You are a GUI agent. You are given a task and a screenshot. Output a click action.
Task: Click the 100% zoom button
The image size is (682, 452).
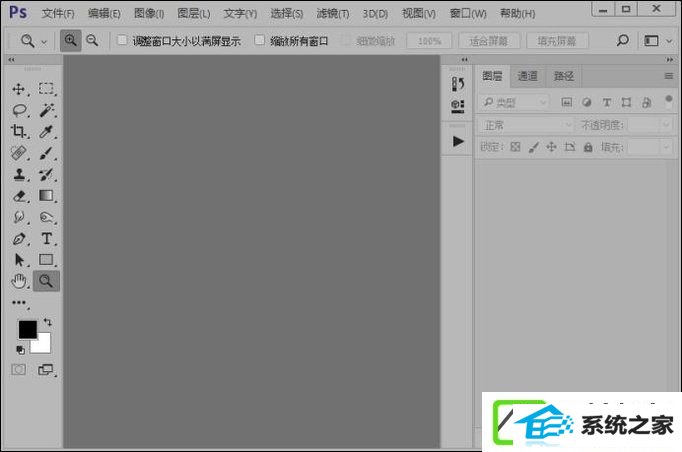point(429,41)
